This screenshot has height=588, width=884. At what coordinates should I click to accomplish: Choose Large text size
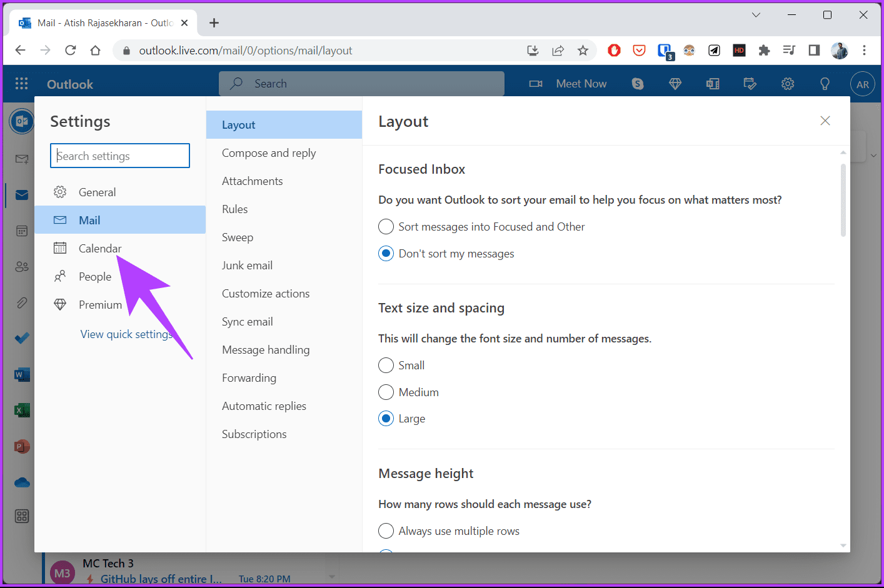click(x=401, y=419)
